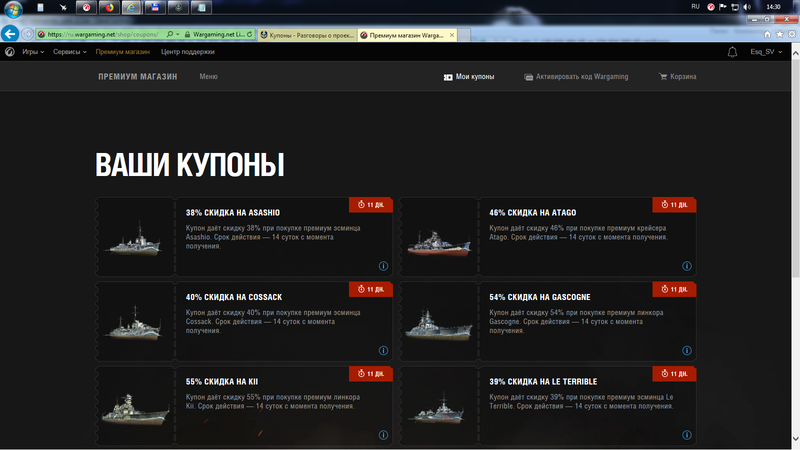800x450 pixels.
Task: Open browser favorites star icon
Action: tap(780, 34)
